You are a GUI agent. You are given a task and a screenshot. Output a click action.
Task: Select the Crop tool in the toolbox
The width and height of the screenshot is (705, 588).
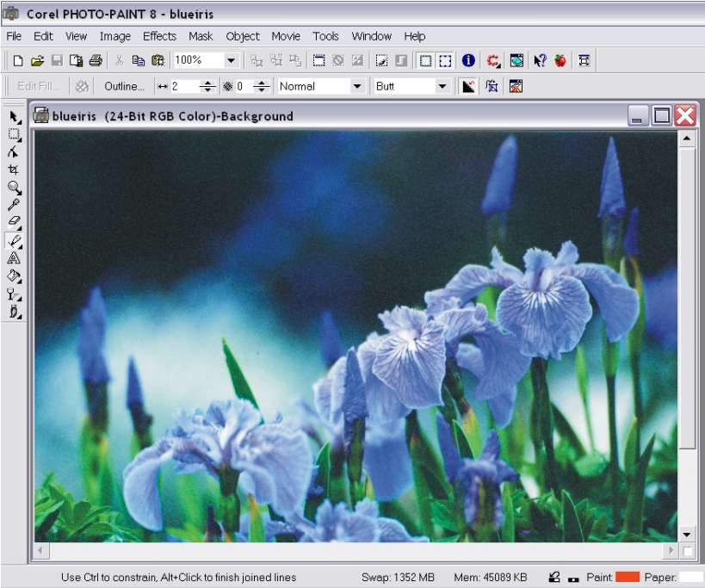pos(14,170)
